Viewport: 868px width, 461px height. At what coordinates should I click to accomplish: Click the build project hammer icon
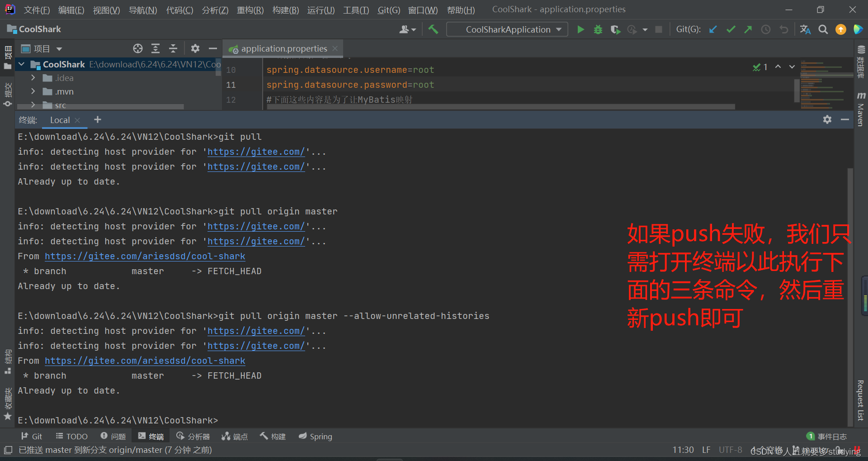(x=433, y=29)
